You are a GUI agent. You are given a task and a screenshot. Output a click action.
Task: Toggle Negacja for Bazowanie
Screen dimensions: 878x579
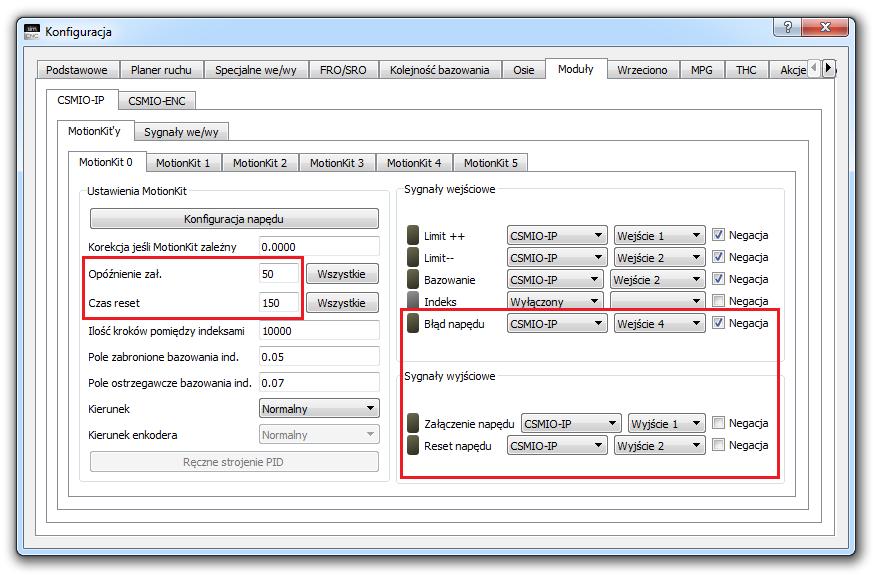[718, 278]
